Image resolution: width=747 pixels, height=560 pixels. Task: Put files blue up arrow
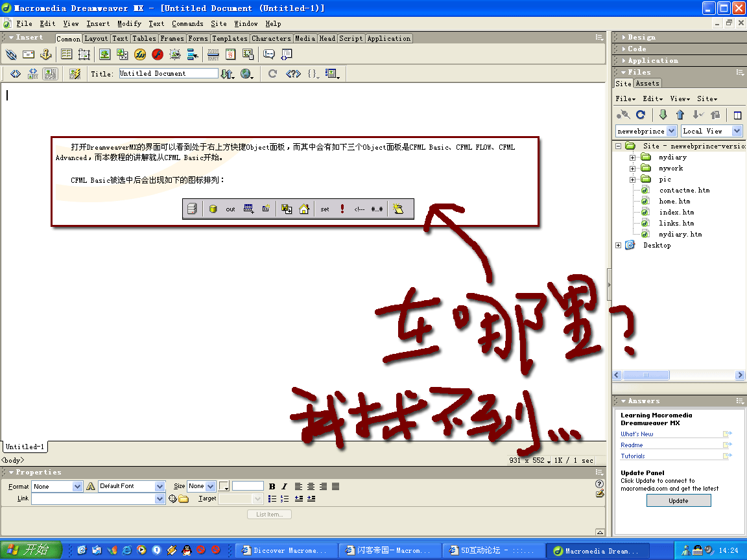click(x=680, y=115)
